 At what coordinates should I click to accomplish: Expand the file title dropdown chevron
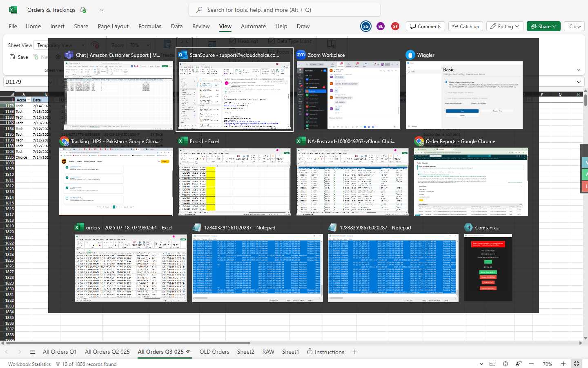(101, 10)
